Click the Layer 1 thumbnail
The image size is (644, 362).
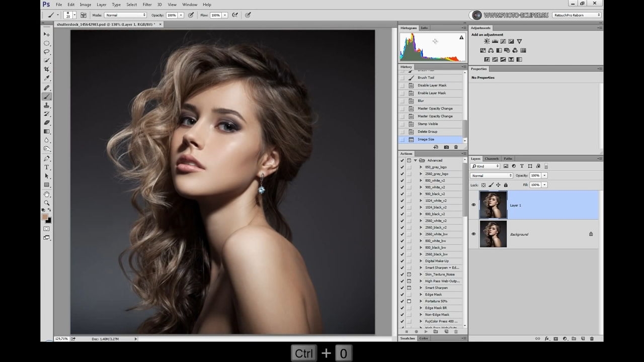click(493, 205)
